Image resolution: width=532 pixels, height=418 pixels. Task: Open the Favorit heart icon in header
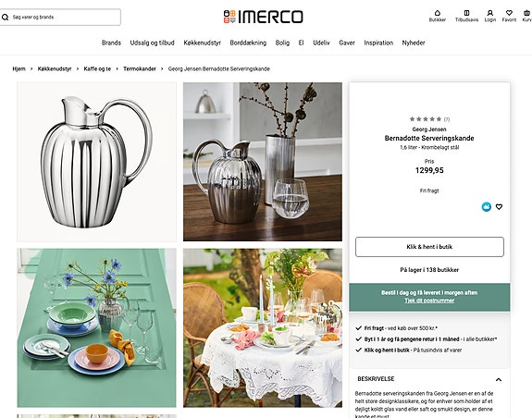509,13
